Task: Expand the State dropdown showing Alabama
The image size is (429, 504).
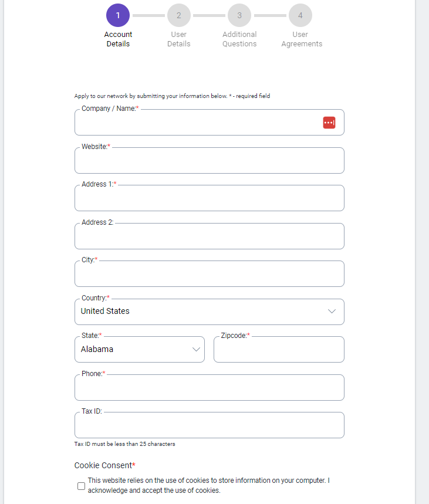Action: point(140,349)
